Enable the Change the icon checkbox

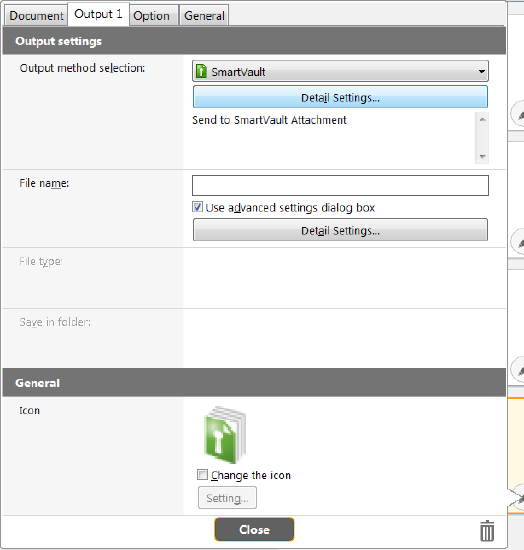point(202,475)
